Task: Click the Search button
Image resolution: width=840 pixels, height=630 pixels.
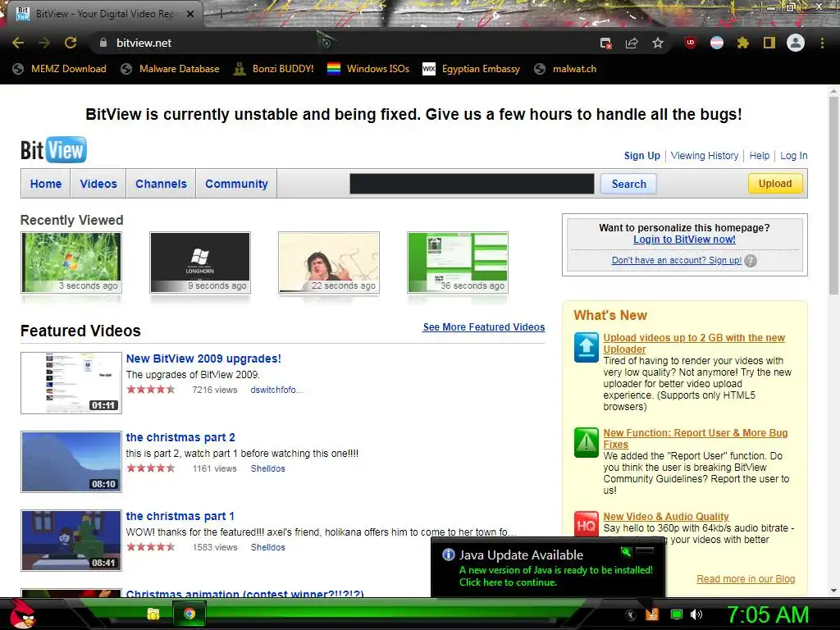Action: (x=628, y=184)
